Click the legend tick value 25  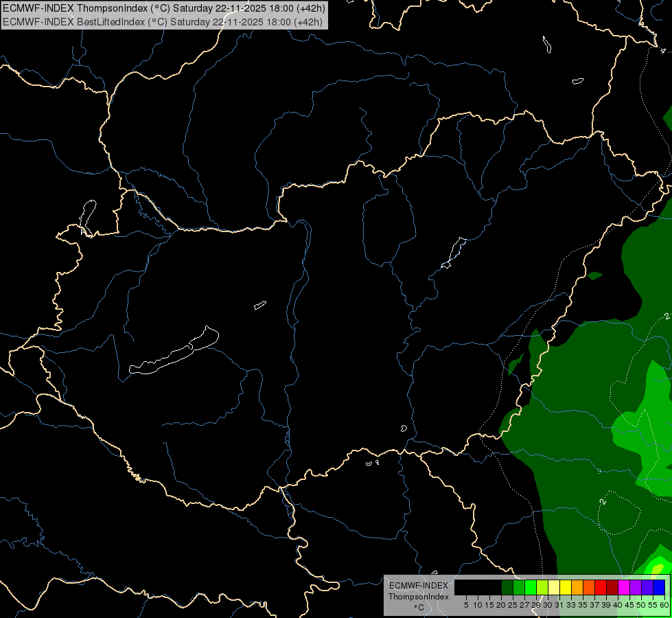pos(513,605)
